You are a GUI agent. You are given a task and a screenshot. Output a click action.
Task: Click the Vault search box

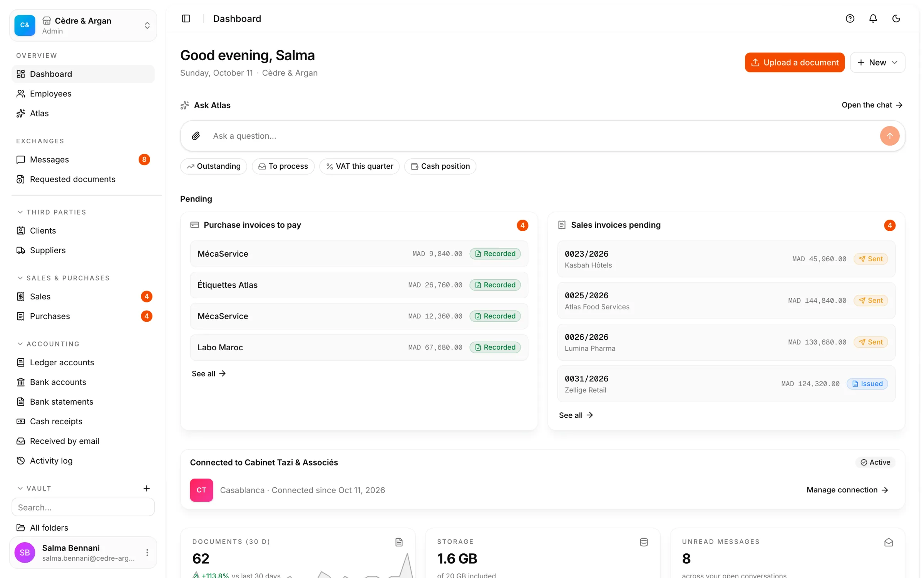83,507
